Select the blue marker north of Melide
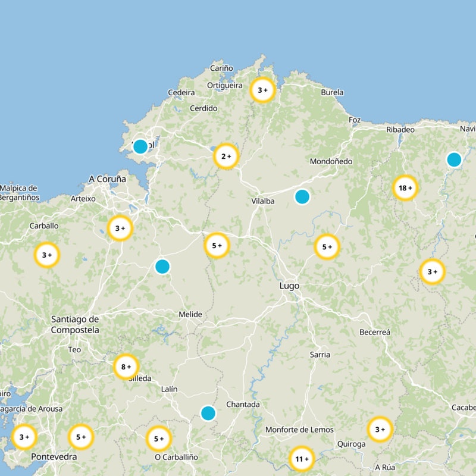The image size is (476, 476). (162, 267)
